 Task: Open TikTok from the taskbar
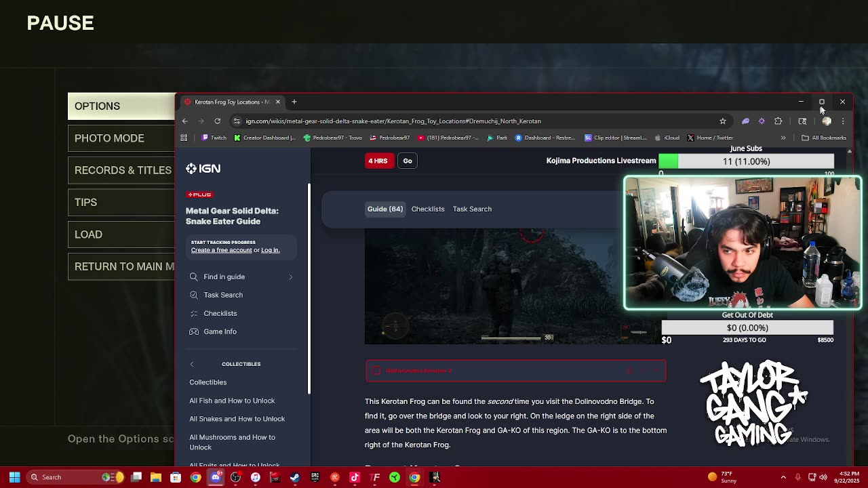[x=355, y=477]
